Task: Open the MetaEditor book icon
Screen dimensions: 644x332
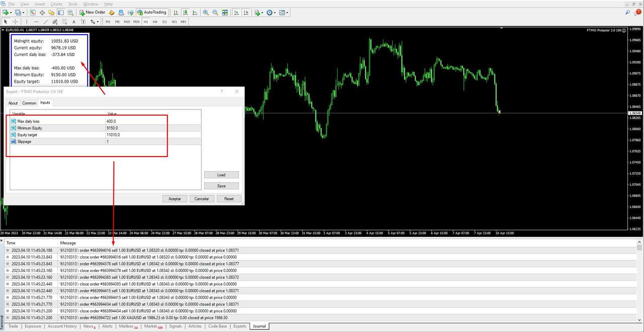Action: (112, 12)
